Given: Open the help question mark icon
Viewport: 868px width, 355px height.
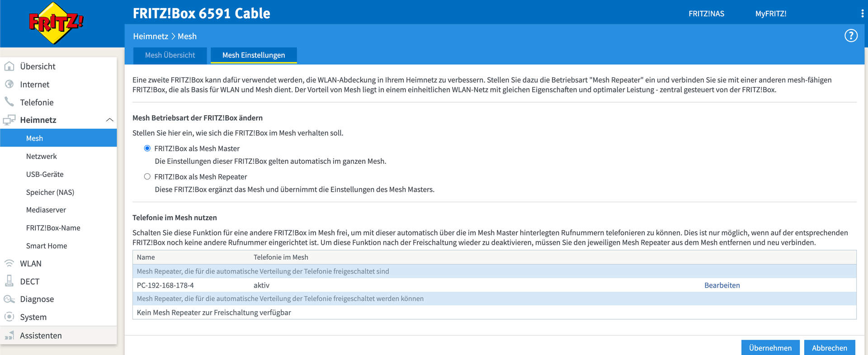Looking at the screenshot, I should [x=851, y=36].
